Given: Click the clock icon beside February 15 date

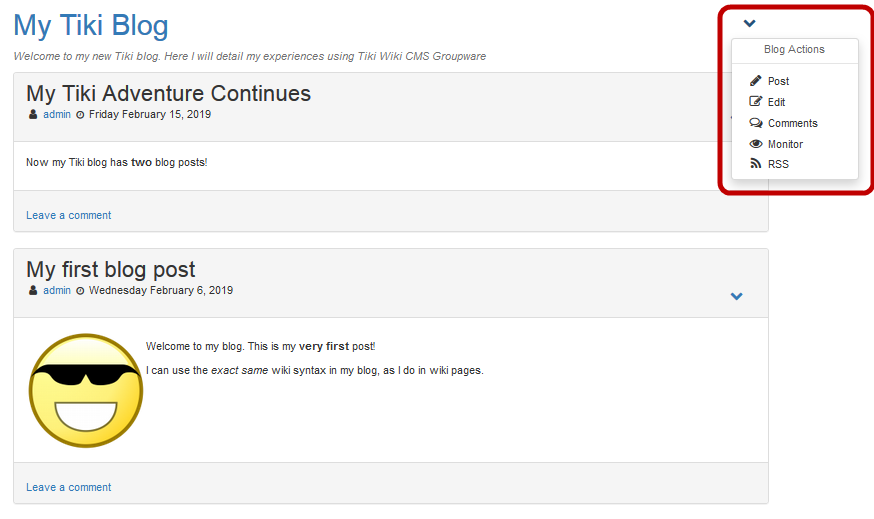Looking at the screenshot, I should (80, 114).
